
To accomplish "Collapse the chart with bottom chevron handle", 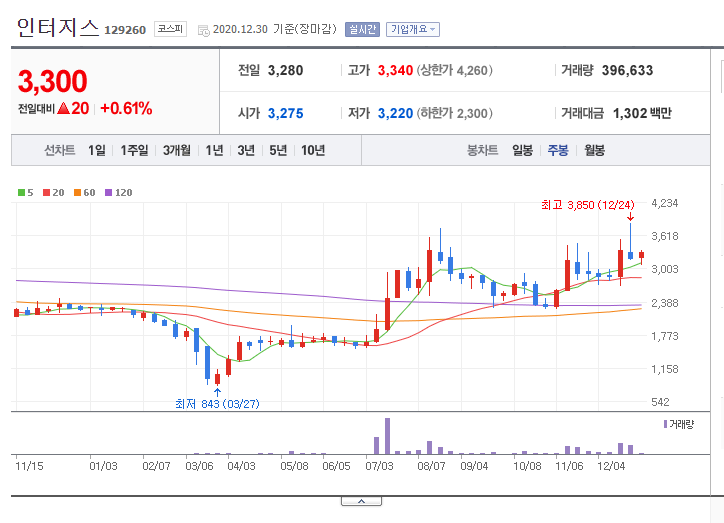I will [x=362, y=501].
